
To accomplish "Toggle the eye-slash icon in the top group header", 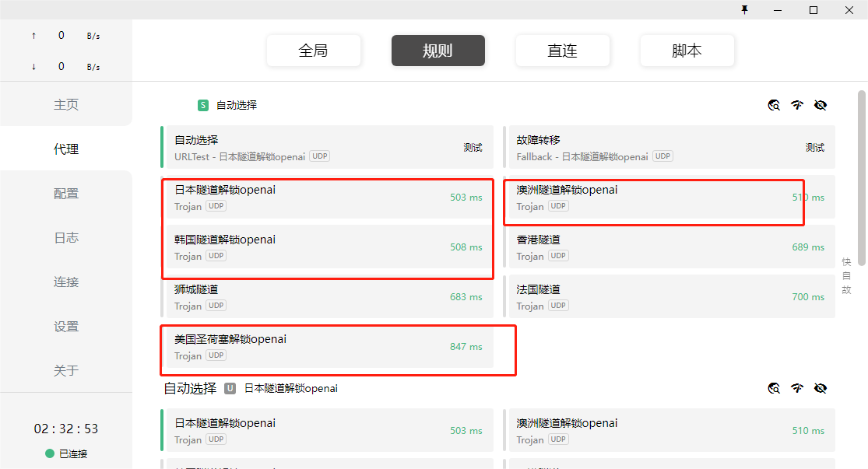I will (x=820, y=105).
